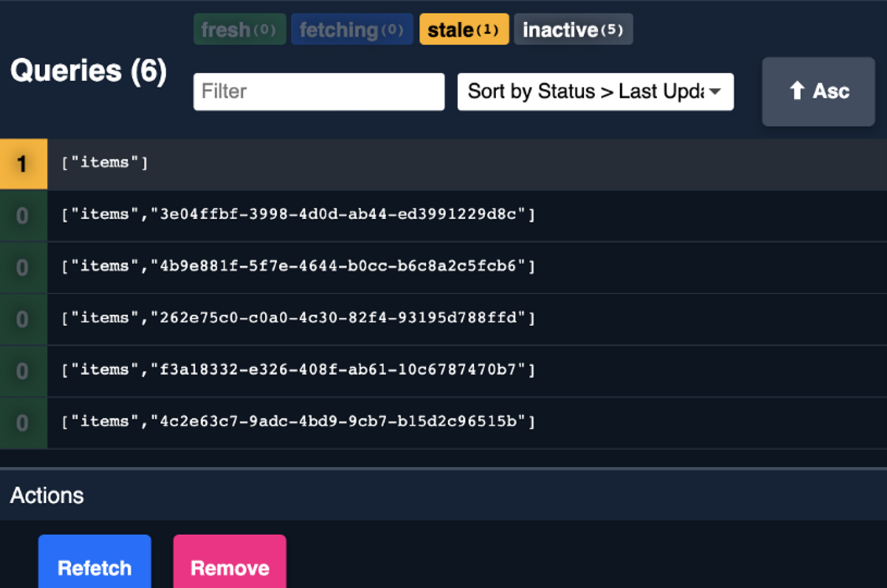Click the green 0 badge for 4c2e63c7
Screen dimensions: 887x588
23,423
